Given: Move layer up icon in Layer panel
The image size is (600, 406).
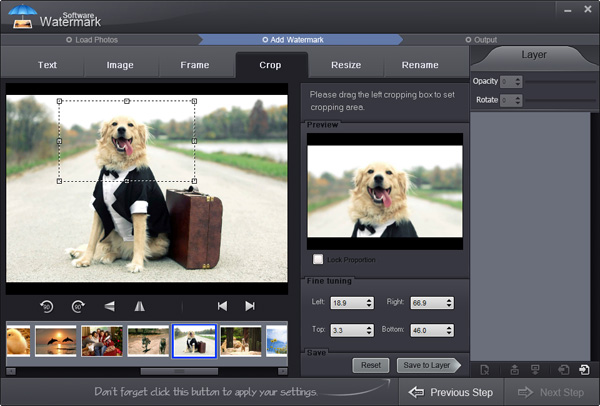Looking at the screenshot, I should pos(515,370).
